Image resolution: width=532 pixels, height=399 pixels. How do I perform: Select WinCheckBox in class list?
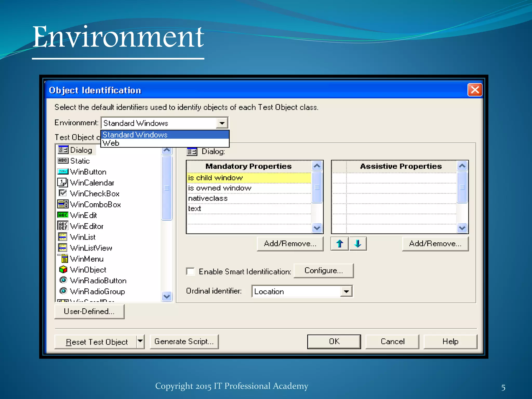pos(95,194)
